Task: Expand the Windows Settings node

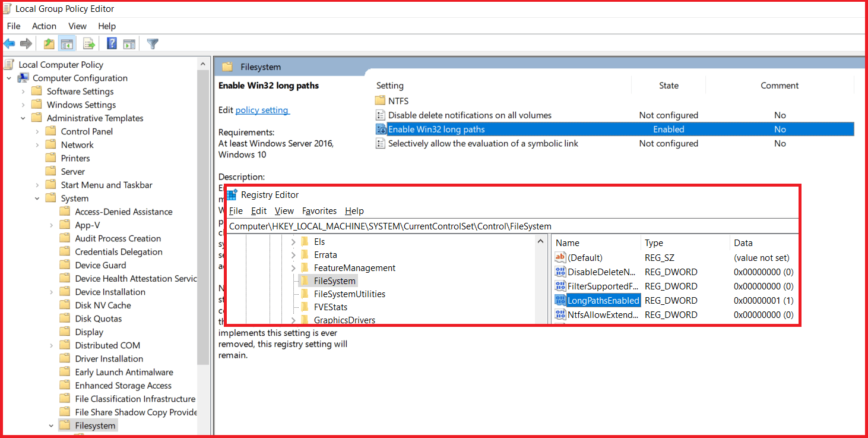Action: [x=23, y=105]
